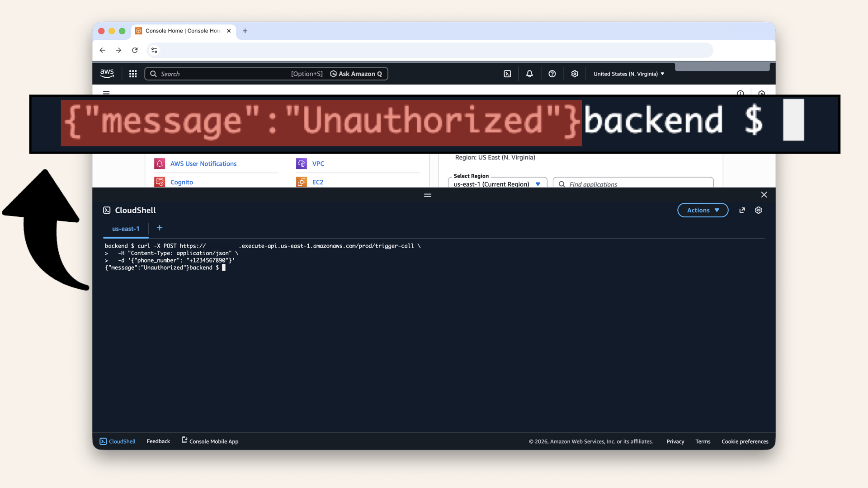Open the CloudShell preferences gear icon
The width and height of the screenshot is (868, 488).
pos(758,210)
